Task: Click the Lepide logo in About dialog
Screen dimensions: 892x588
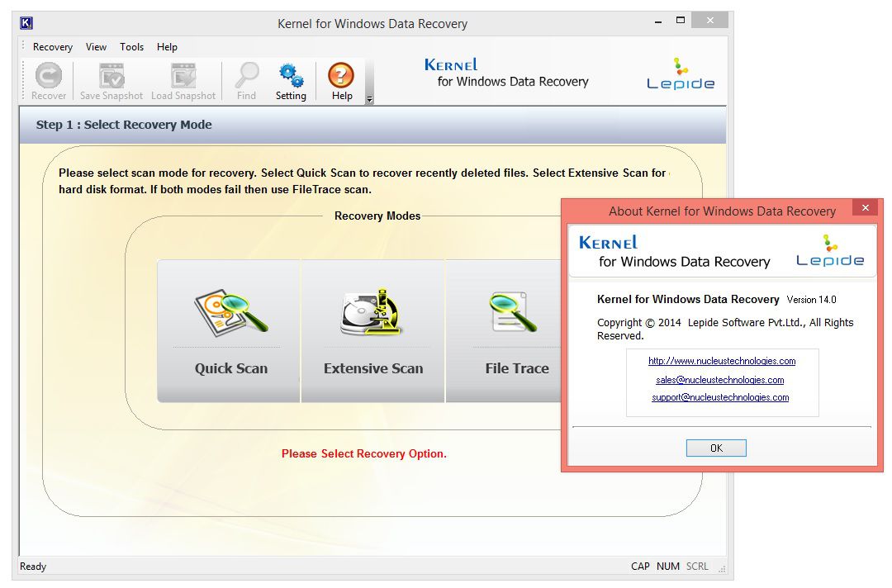Action: point(830,251)
